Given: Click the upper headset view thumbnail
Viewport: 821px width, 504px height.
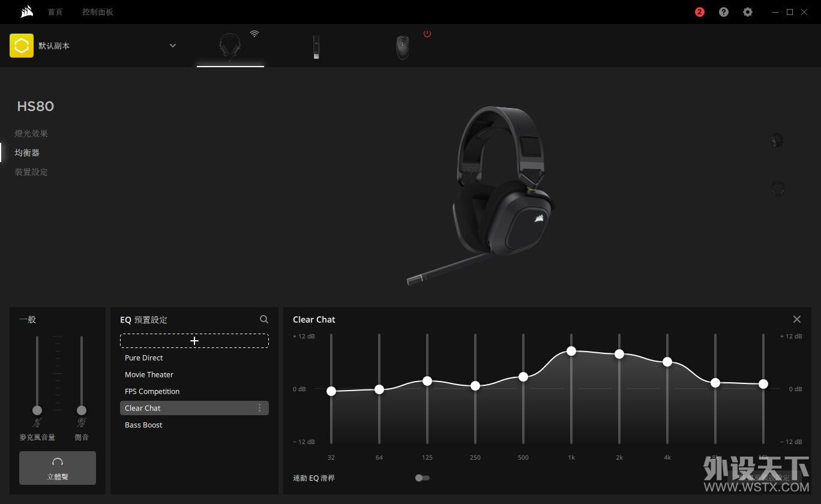Looking at the screenshot, I should (x=777, y=140).
